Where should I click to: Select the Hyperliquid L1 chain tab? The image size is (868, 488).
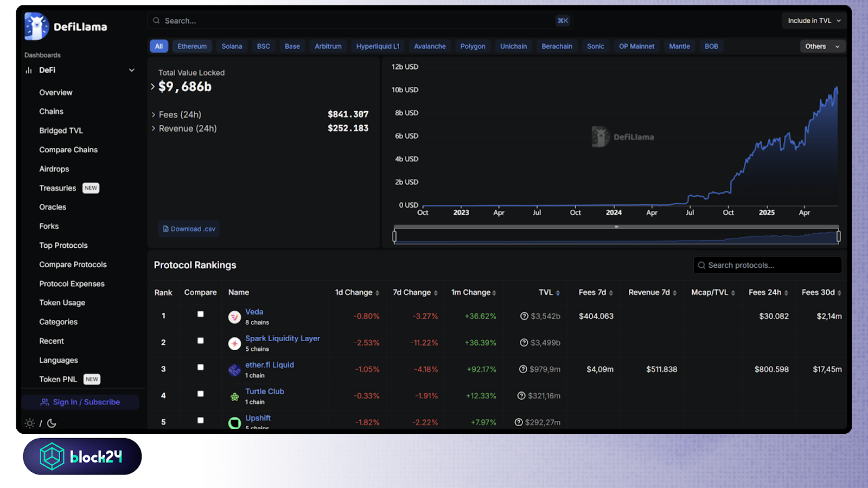coord(378,46)
